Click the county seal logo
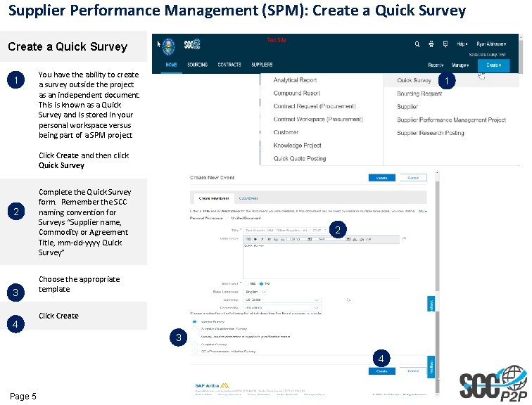532x405 pixels. click(168, 47)
